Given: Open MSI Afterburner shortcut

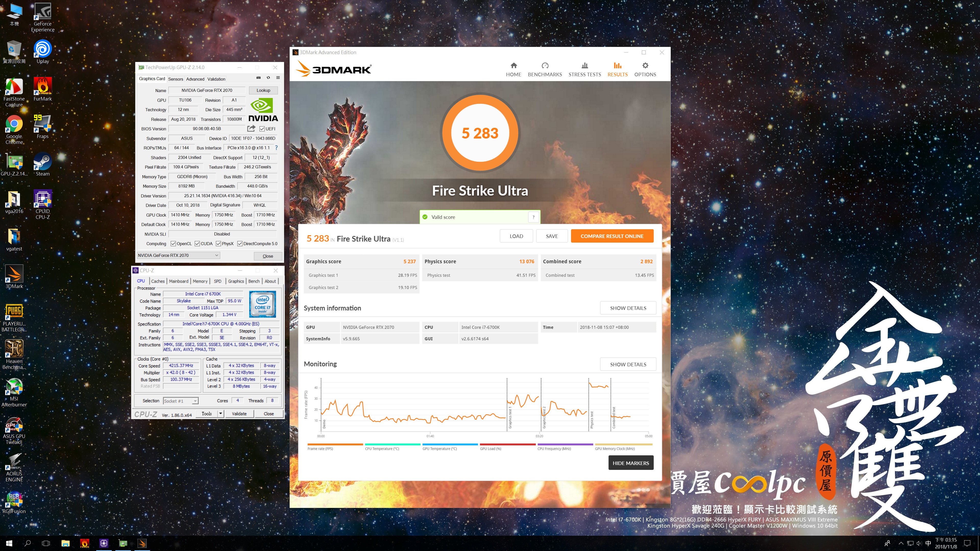Looking at the screenshot, I should pos(14,392).
